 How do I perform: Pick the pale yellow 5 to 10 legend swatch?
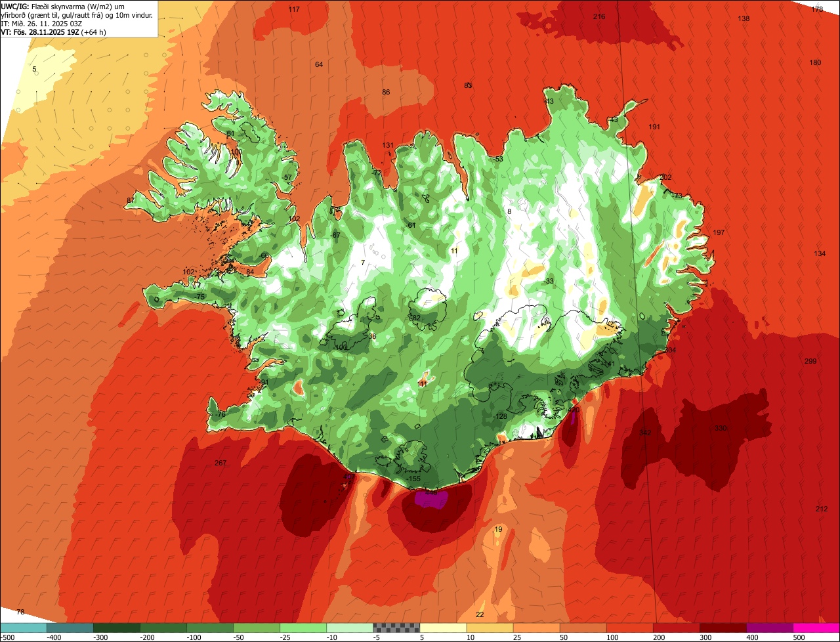click(443, 628)
